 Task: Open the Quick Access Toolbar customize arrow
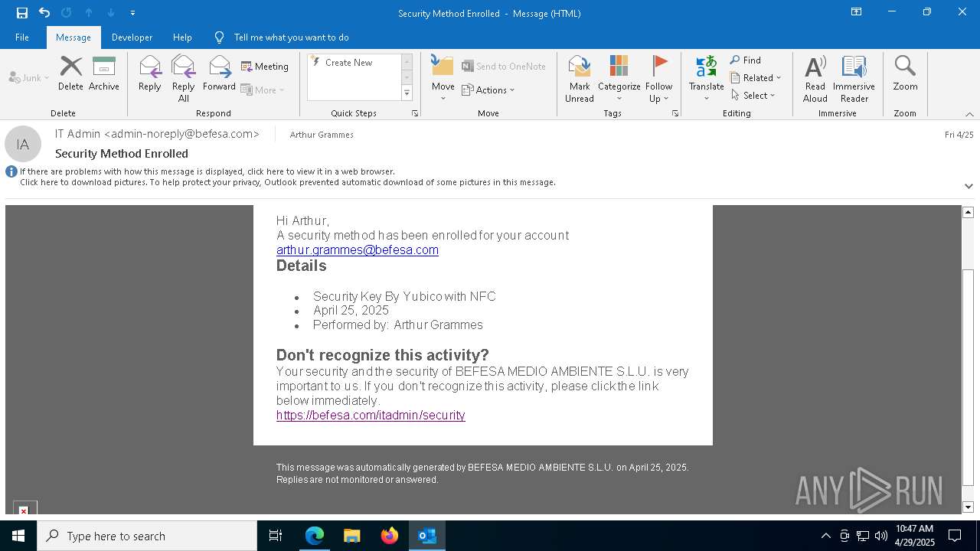click(x=132, y=13)
